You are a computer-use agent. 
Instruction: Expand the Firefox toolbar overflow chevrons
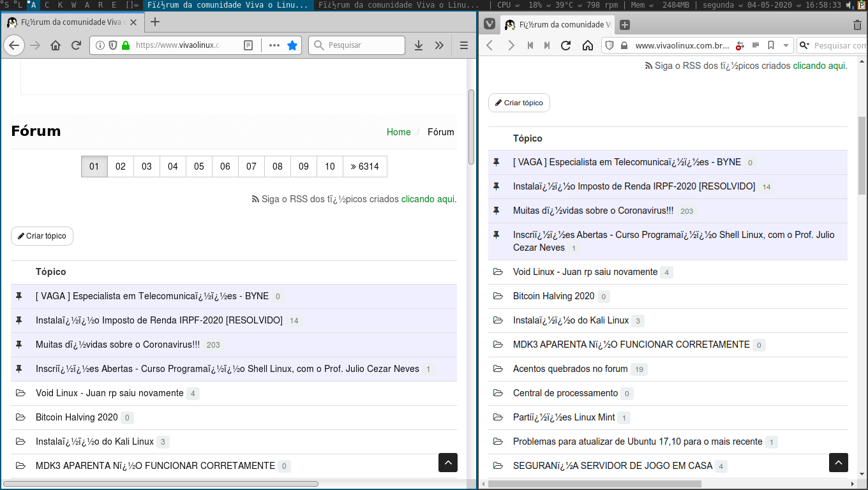[x=439, y=45]
